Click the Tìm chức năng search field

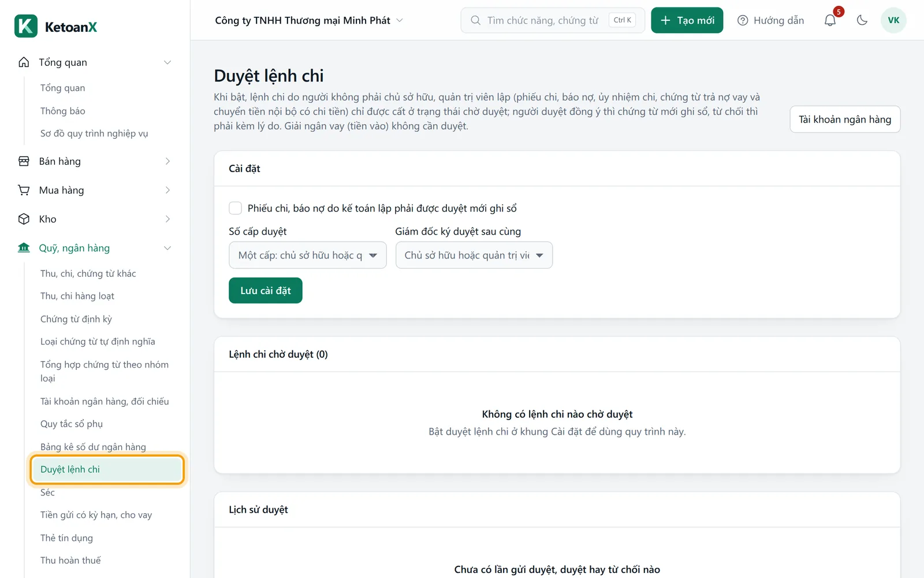click(553, 20)
